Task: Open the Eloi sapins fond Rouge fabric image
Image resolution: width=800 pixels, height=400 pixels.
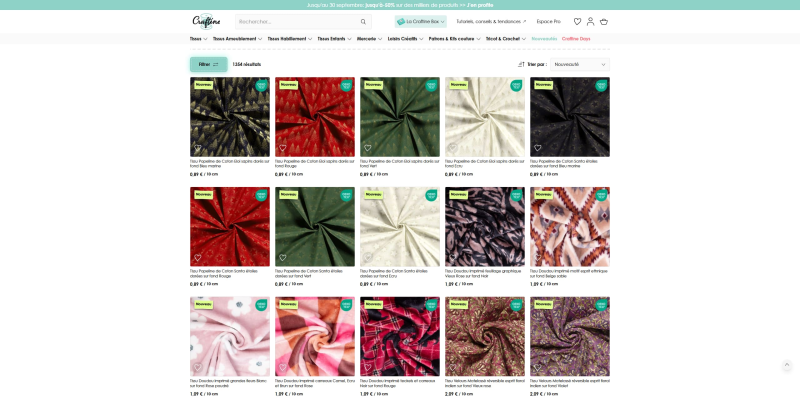Action: [x=315, y=117]
